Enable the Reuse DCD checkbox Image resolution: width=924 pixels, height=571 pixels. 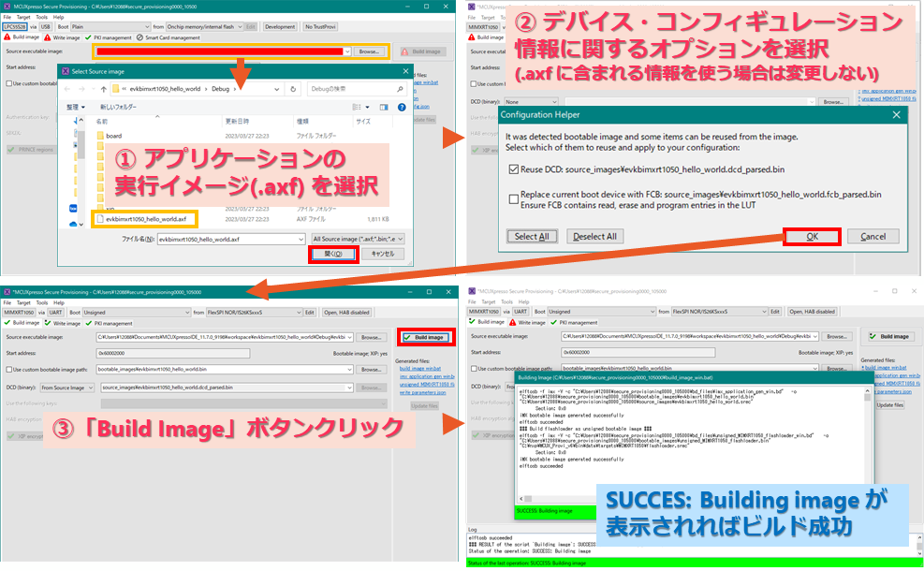click(x=512, y=168)
